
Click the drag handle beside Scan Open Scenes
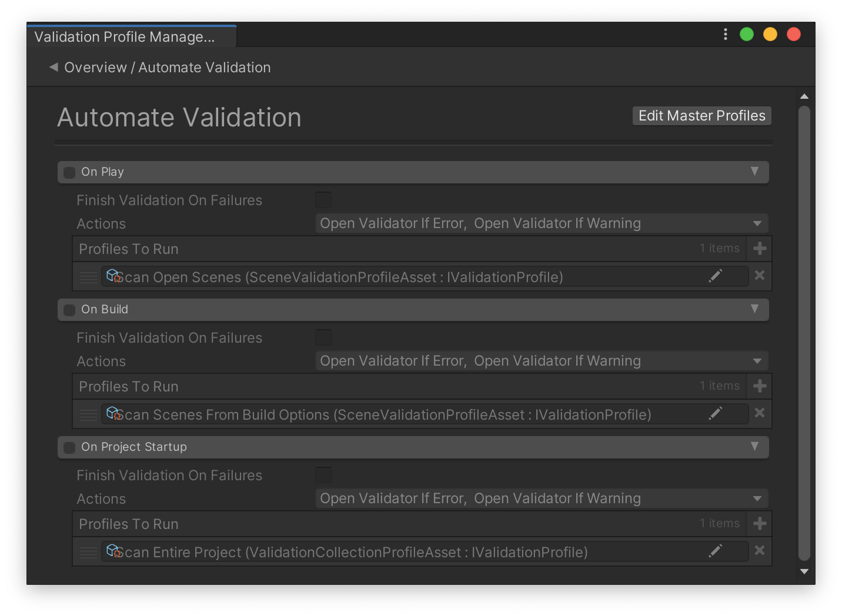[x=88, y=276]
